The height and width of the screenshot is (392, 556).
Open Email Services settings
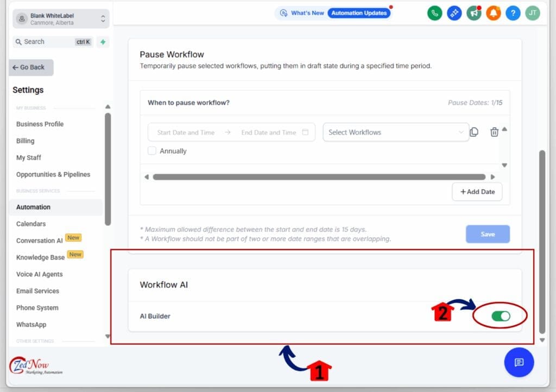click(37, 291)
